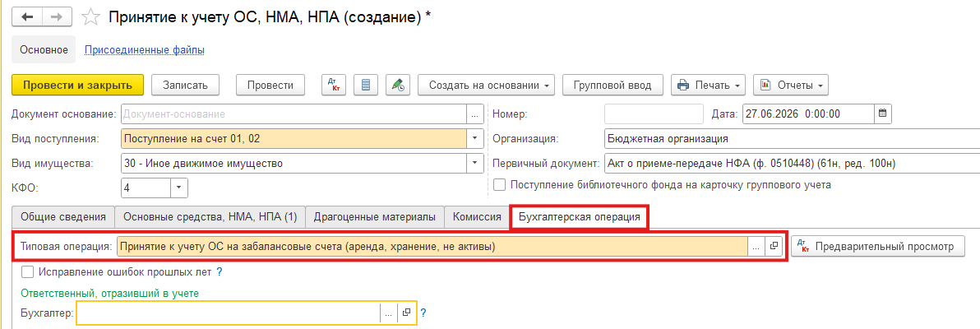
Task: Click into the Номер input field
Action: [x=654, y=114]
